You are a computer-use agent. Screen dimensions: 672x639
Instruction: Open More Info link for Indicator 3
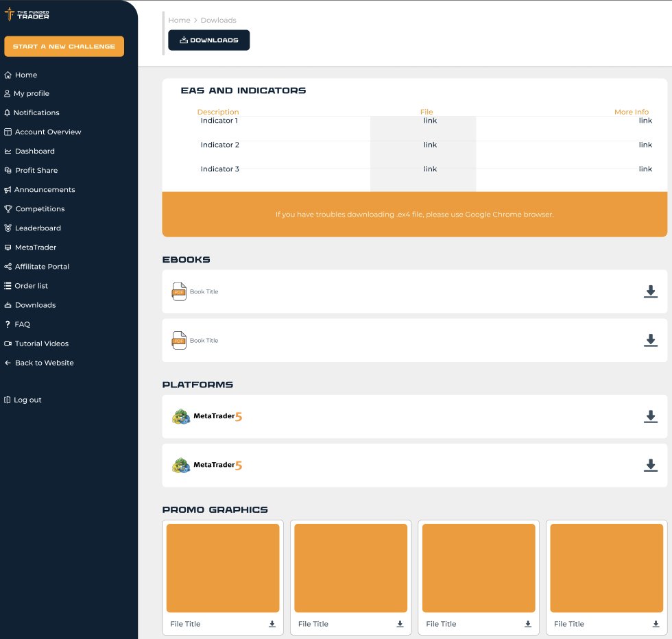(x=645, y=169)
